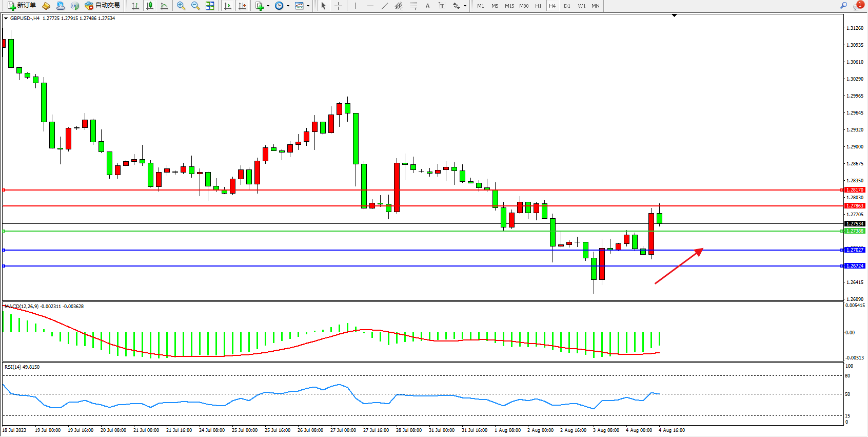This screenshot has width=868, height=437.
Task: Switch to the M15 timeframe
Action: point(509,6)
